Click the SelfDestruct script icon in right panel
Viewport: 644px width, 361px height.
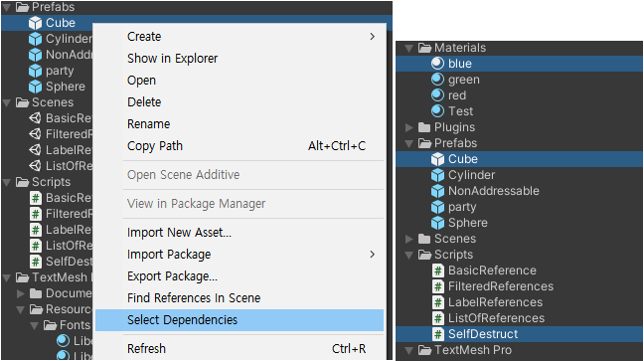[x=438, y=334]
